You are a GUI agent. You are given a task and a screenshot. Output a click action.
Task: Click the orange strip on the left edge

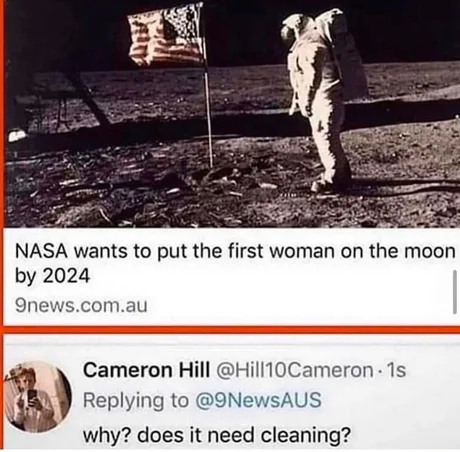pos(2,163)
